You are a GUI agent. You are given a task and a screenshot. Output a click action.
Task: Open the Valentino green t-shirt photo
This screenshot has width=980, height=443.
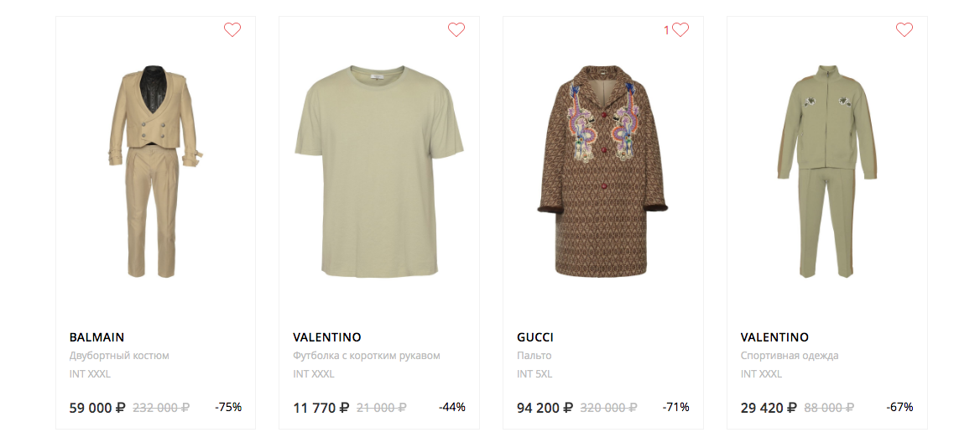[379, 171]
